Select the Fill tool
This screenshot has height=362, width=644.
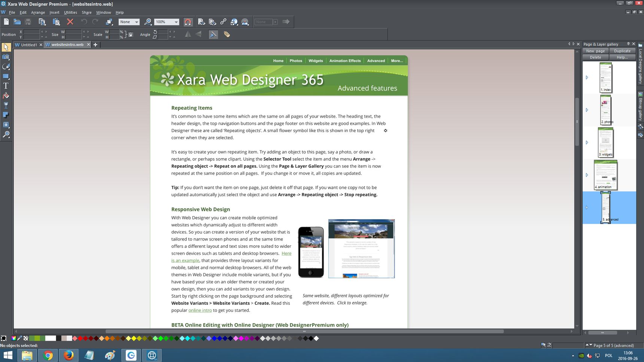(6, 96)
